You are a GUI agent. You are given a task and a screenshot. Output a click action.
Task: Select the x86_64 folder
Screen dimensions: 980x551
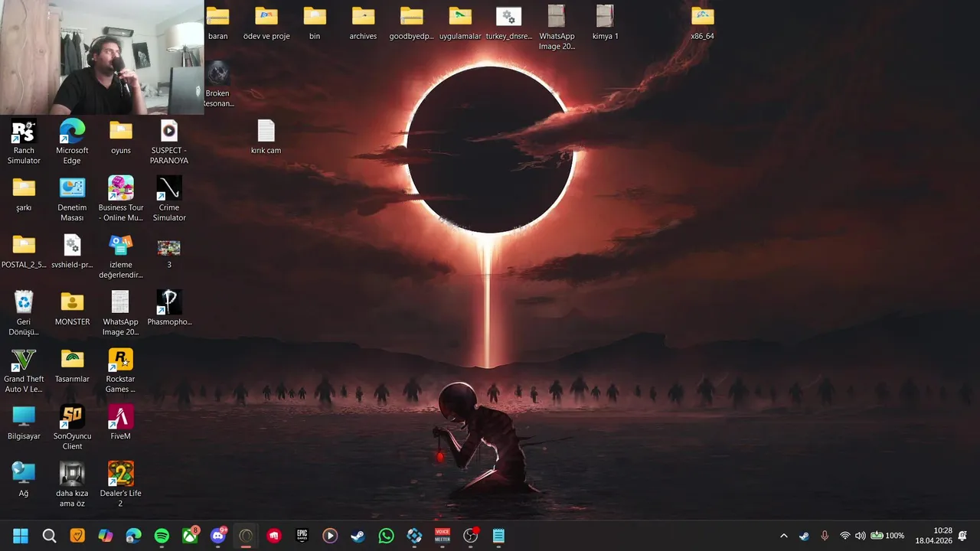click(702, 22)
